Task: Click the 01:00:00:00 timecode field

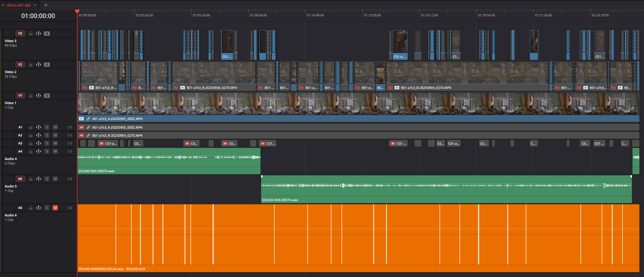Action: 38,16
